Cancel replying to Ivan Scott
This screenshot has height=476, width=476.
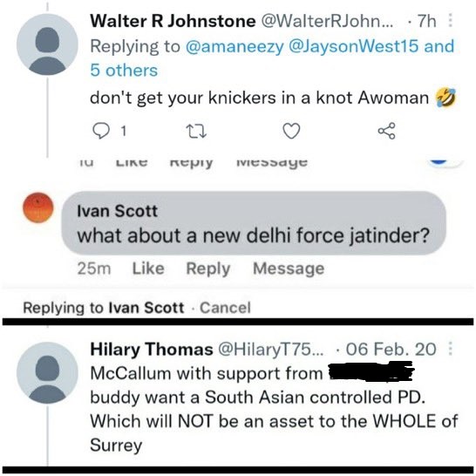click(225, 308)
